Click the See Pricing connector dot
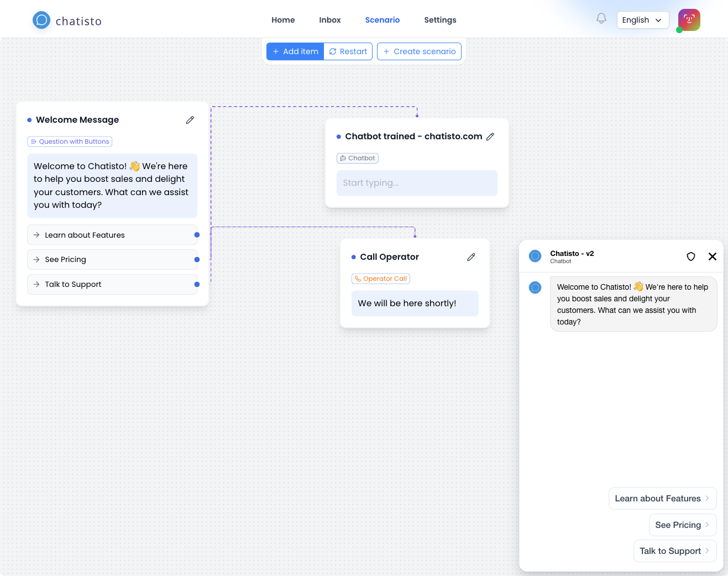 click(x=197, y=260)
